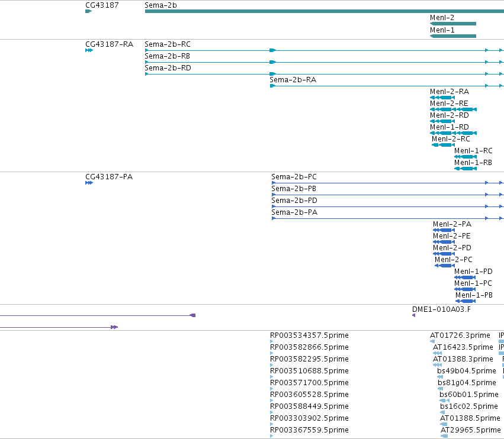
Task: Click the CG43187-PA protein arrow glyph
Action: tap(89, 183)
